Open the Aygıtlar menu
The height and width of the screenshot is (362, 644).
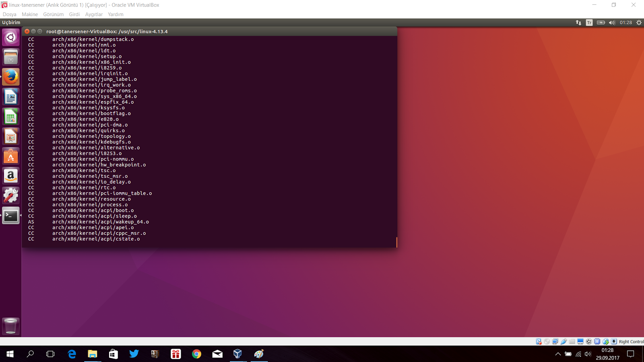[94, 14]
